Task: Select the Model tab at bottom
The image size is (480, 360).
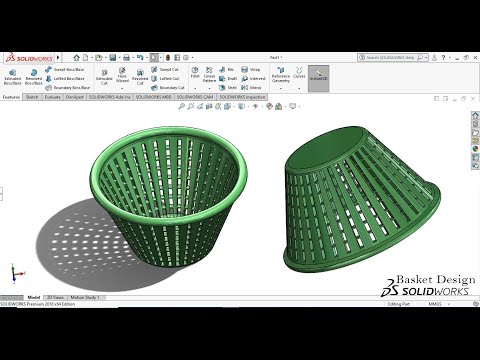Action: 34,297
